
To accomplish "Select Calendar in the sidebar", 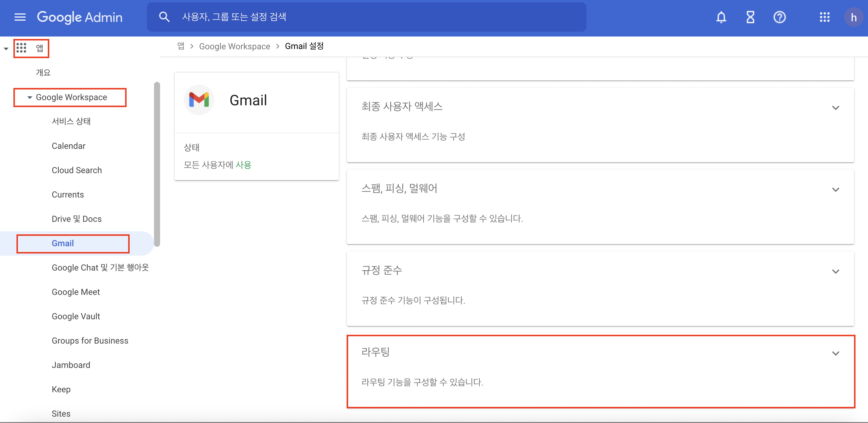I will (68, 146).
